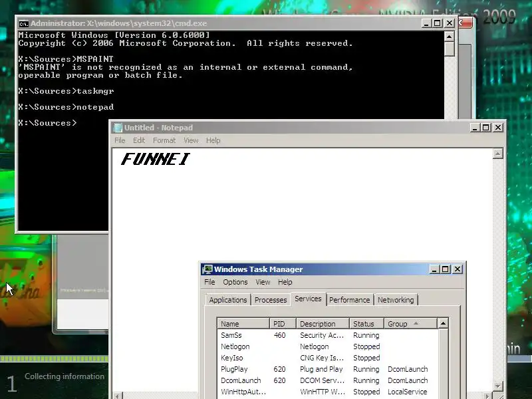Viewport: 532px width, 399px height.
Task: Click the FUNNEI text in Notepad
Action: 156,159
